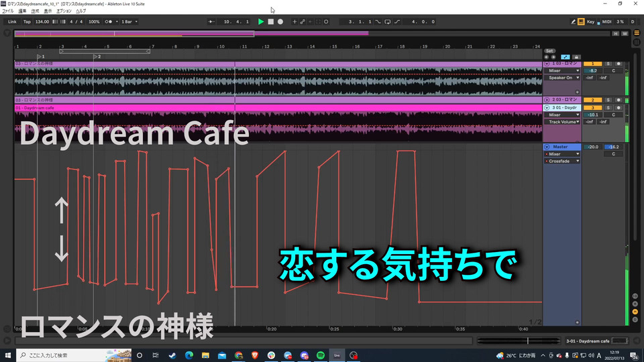Toggle the Link button

[x=12, y=21]
